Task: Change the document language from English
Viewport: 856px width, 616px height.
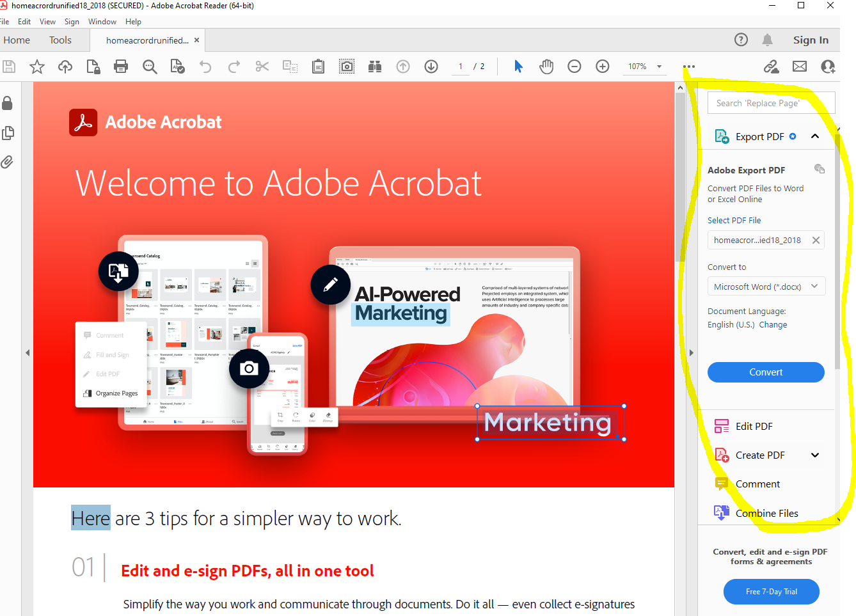Action: (x=773, y=324)
